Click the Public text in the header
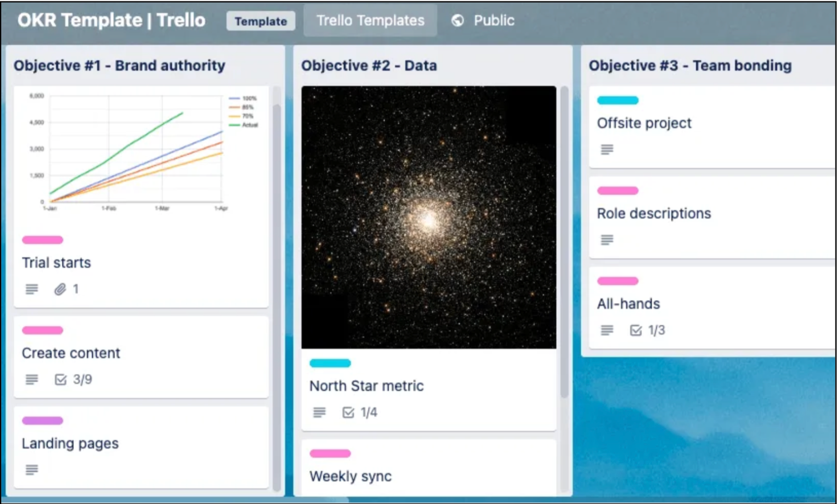 [493, 21]
